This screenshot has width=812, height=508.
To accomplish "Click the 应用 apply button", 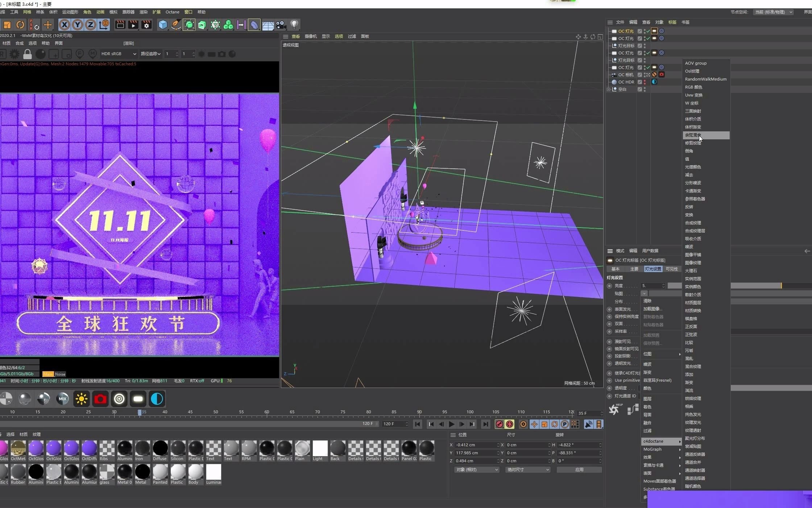I will click(579, 470).
